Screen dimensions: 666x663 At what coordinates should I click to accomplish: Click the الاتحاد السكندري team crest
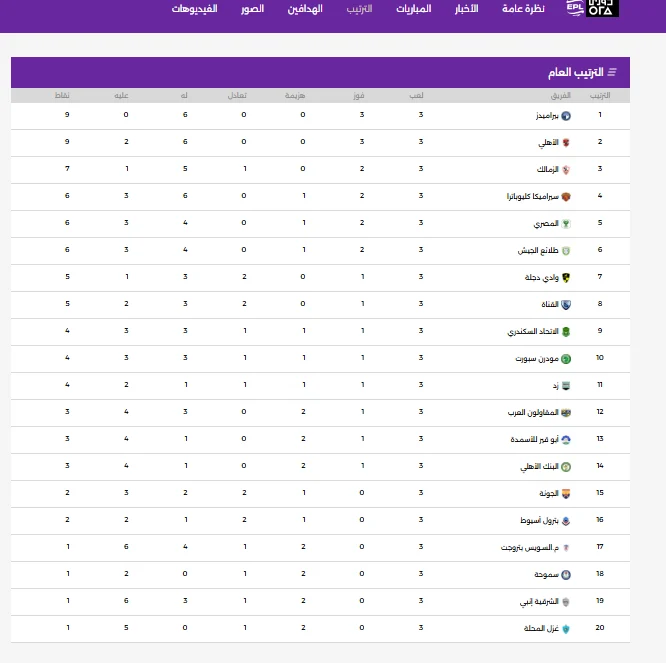[566, 332]
